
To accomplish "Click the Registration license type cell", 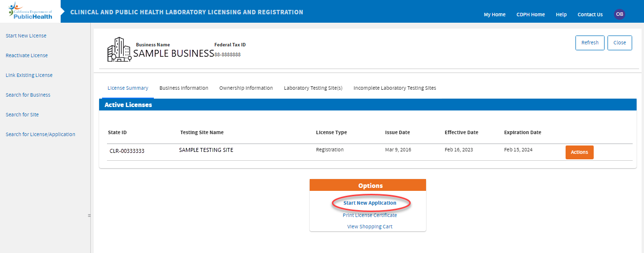I will tap(330, 149).
